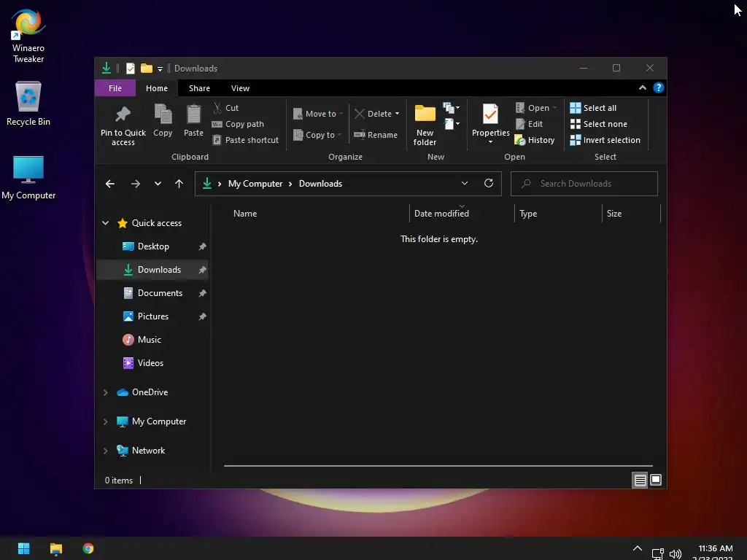Expand the Network tree node

[x=105, y=451]
